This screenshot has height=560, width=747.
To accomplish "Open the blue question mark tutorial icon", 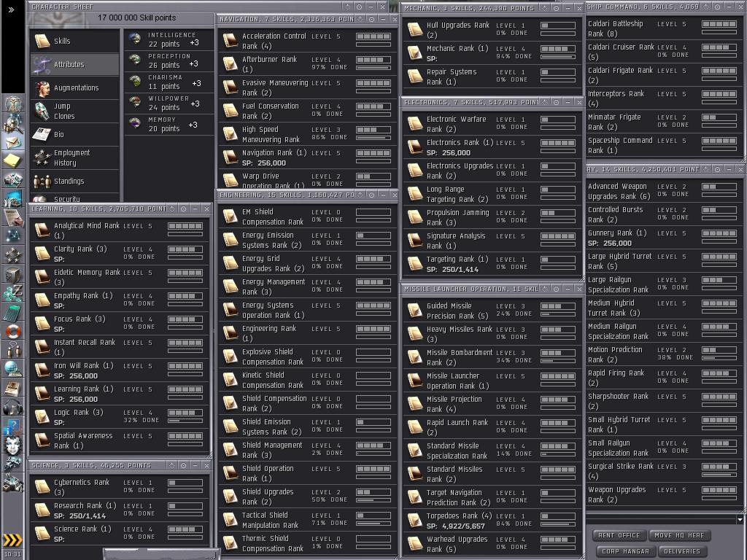I will 13,426.
